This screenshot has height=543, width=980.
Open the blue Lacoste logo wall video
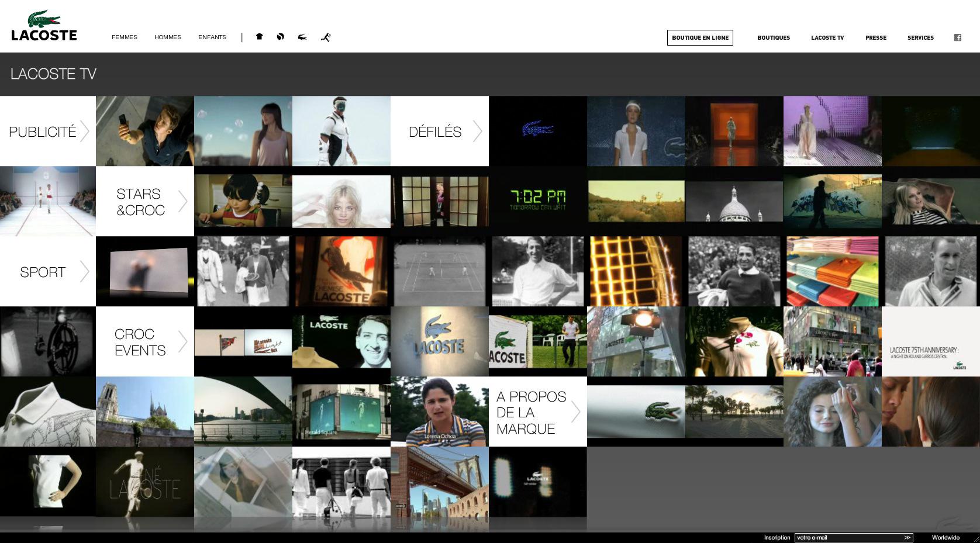click(x=440, y=341)
